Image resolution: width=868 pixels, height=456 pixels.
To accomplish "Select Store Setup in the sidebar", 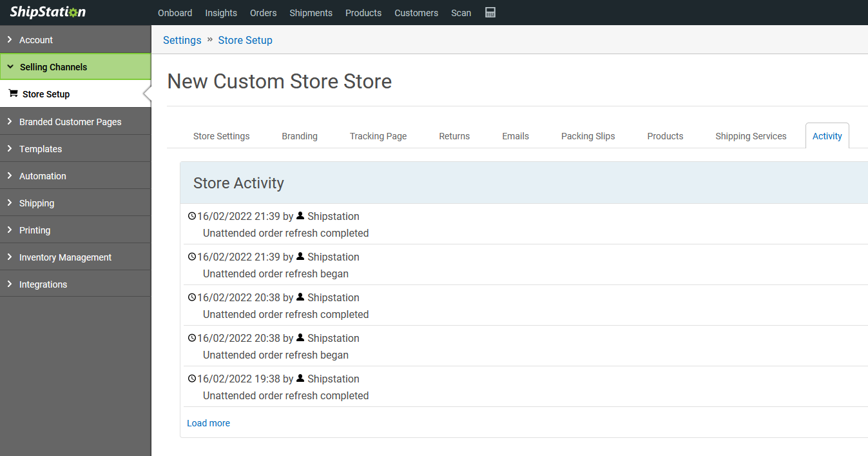I will [46, 94].
